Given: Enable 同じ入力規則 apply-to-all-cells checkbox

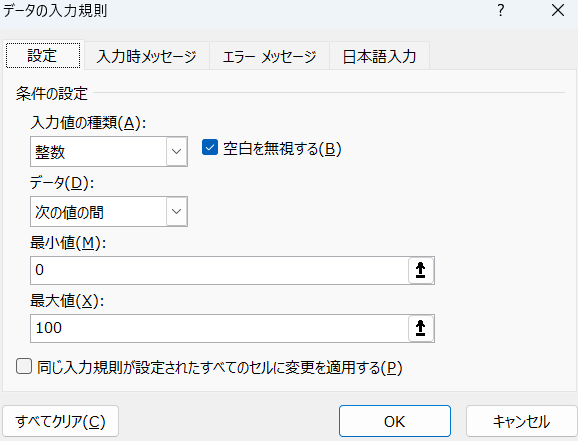Looking at the screenshot, I should (x=24, y=367).
